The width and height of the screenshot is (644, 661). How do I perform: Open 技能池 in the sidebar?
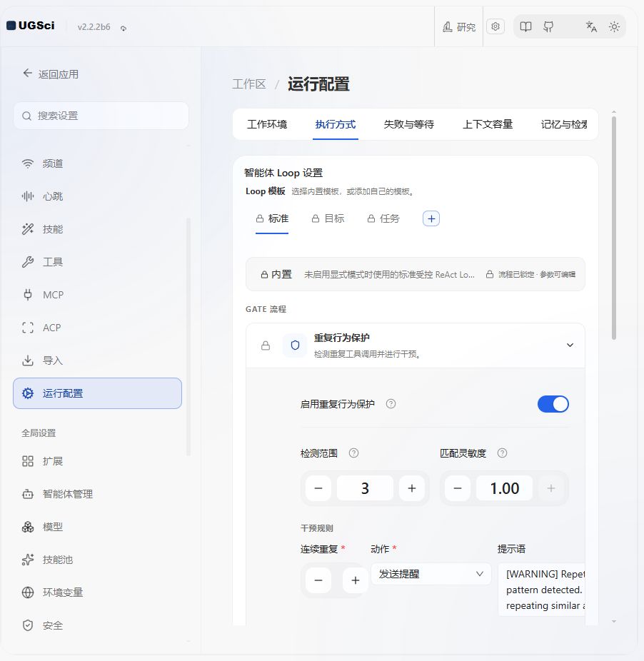pos(98,560)
